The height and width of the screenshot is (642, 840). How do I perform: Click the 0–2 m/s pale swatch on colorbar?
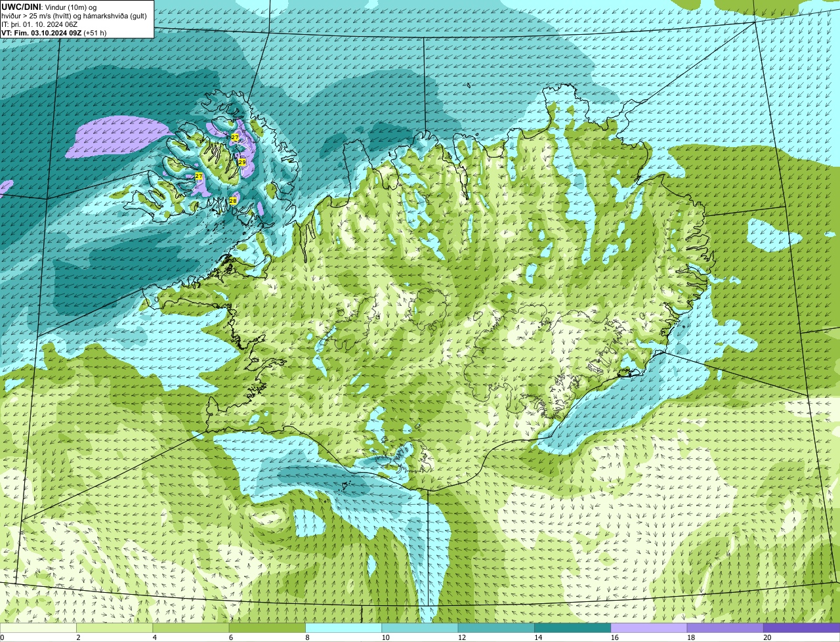38,628
